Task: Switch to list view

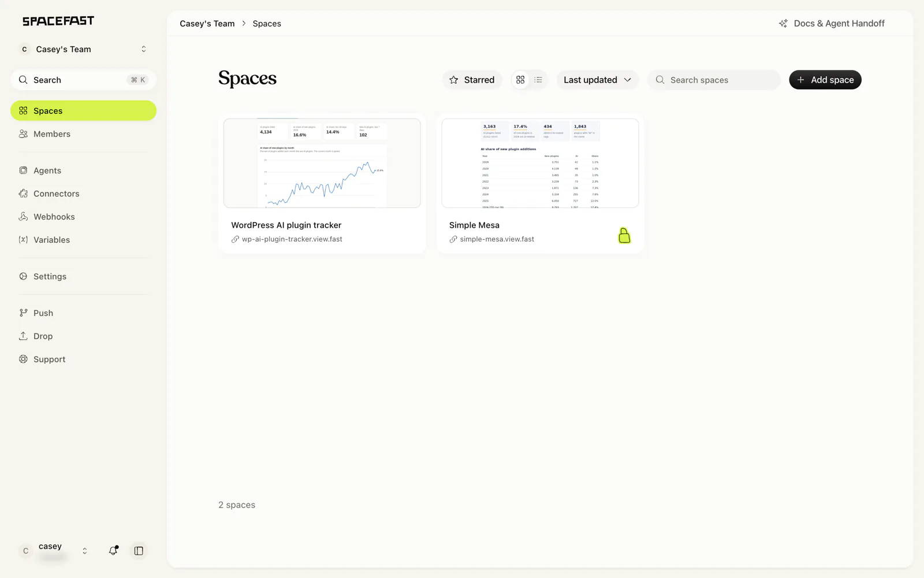Action: (x=538, y=80)
